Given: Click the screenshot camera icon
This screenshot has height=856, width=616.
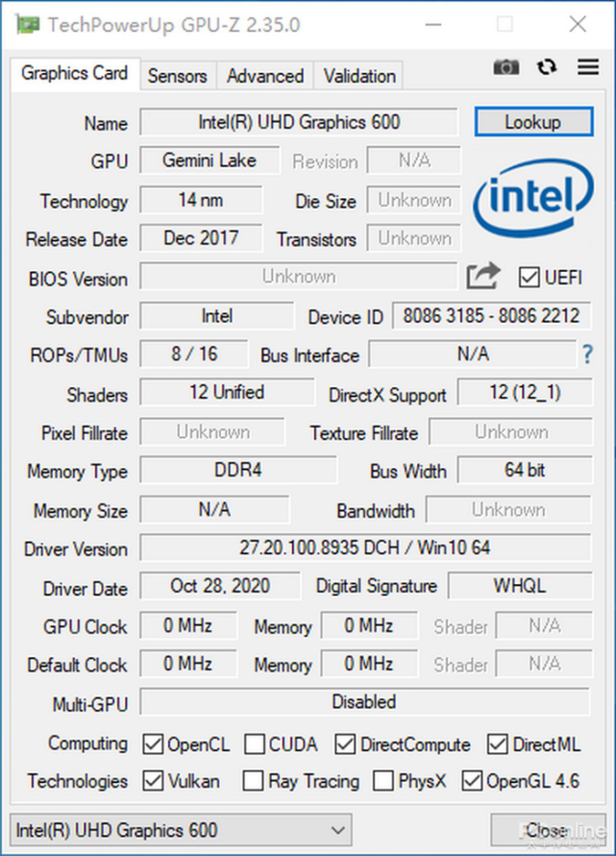Looking at the screenshot, I should click(506, 67).
